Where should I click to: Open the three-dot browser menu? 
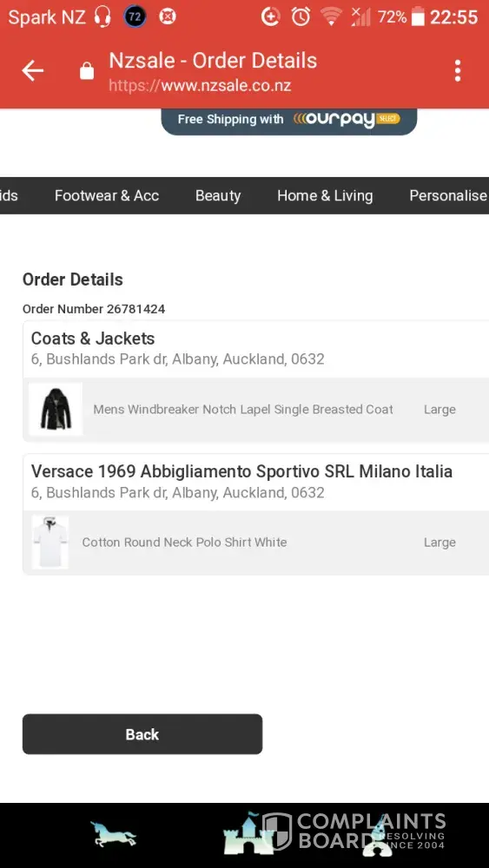tap(458, 71)
